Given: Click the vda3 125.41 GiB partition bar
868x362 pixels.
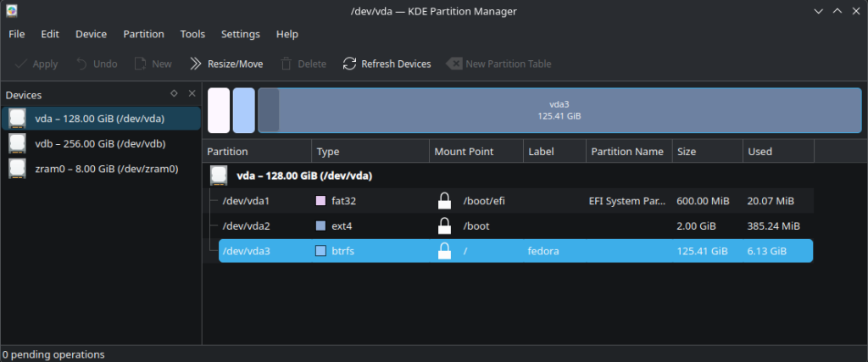Looking at the screenshot, I should 559,110.
